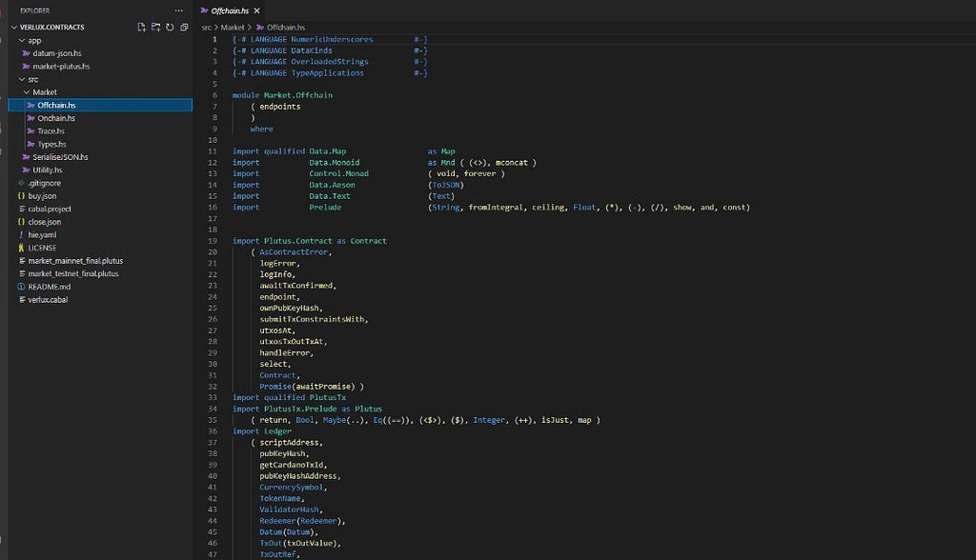The width and height of the screenshot is (976, 560).
Task: Open market_mainnet_final.plutus file
Action: tap(75, 261)
